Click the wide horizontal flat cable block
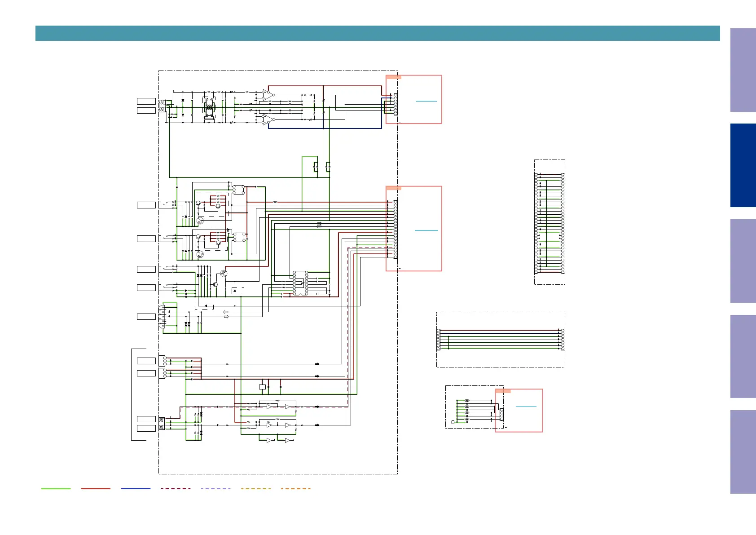Screen dimensions: 756x535 (x=501, y=339)
